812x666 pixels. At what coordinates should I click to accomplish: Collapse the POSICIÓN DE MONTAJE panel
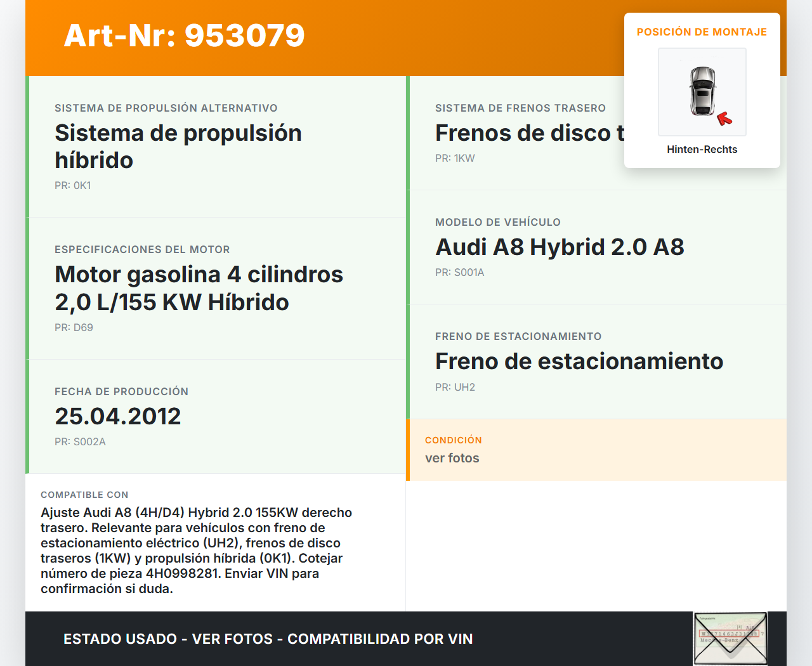pos(702,31)
